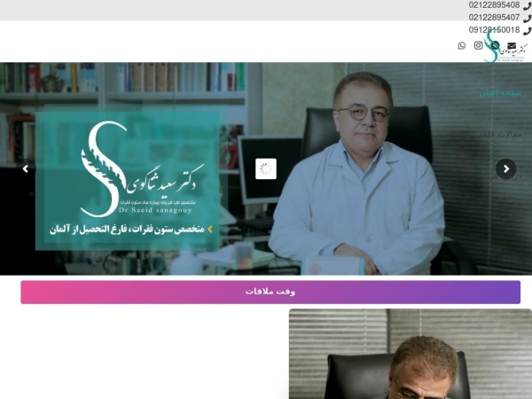The width and height of the screenshot is (532, 399).
Task: Click the yellow chevron beside متخصص ستون فقرات
Action: pyautogui.click(x=210, y=230)
